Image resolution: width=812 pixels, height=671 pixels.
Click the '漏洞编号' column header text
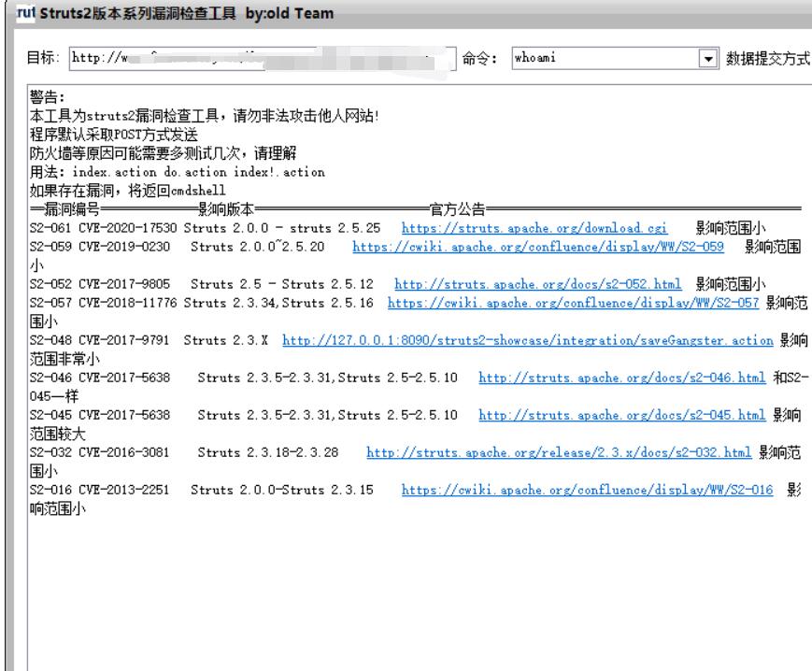71,209
